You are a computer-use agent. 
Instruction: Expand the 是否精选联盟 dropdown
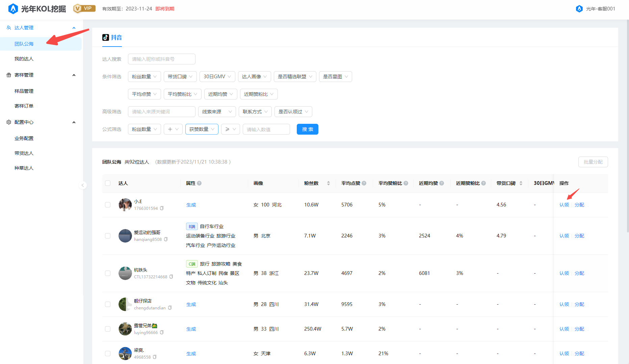pos(295,77)
